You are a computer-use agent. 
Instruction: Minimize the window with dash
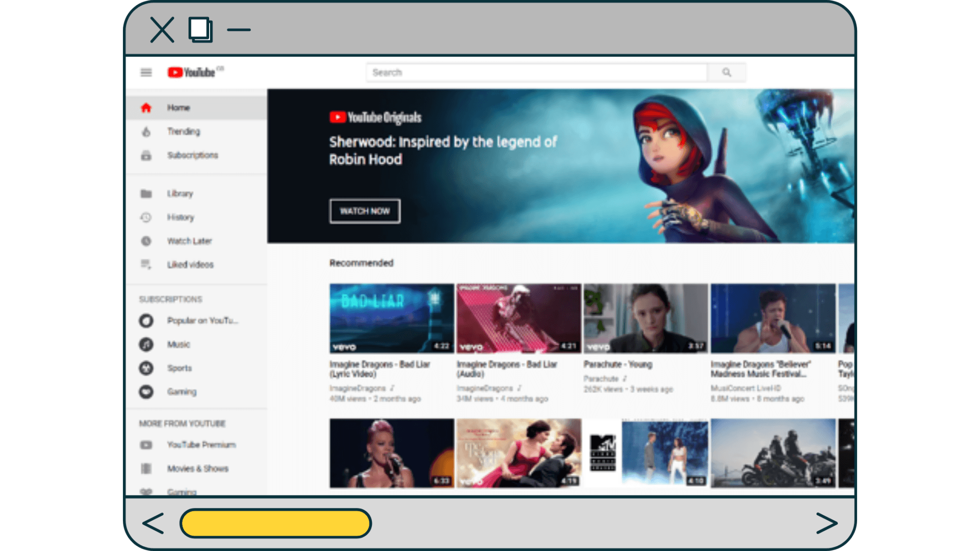239,30
